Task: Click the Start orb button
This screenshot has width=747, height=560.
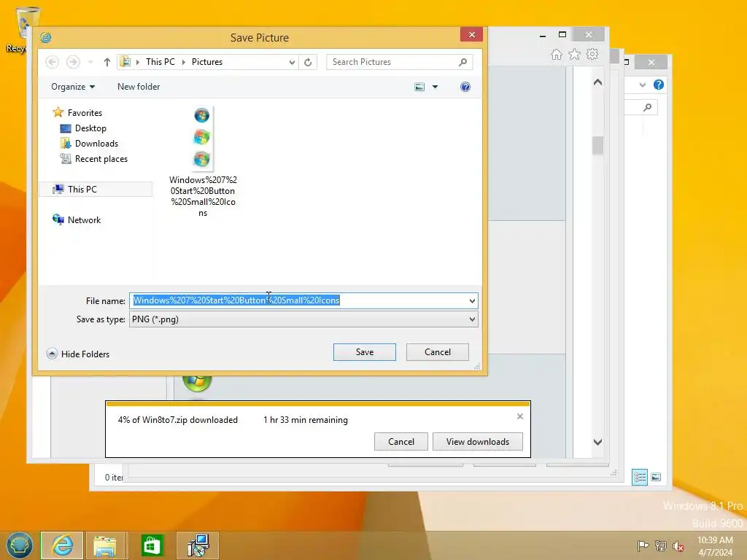Action: tap(19, 545)
